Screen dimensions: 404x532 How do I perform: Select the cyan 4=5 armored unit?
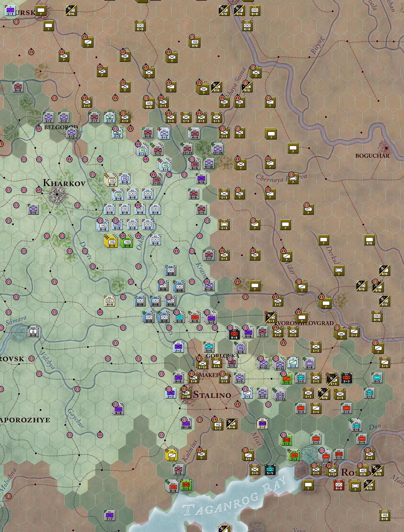point(377,378)
